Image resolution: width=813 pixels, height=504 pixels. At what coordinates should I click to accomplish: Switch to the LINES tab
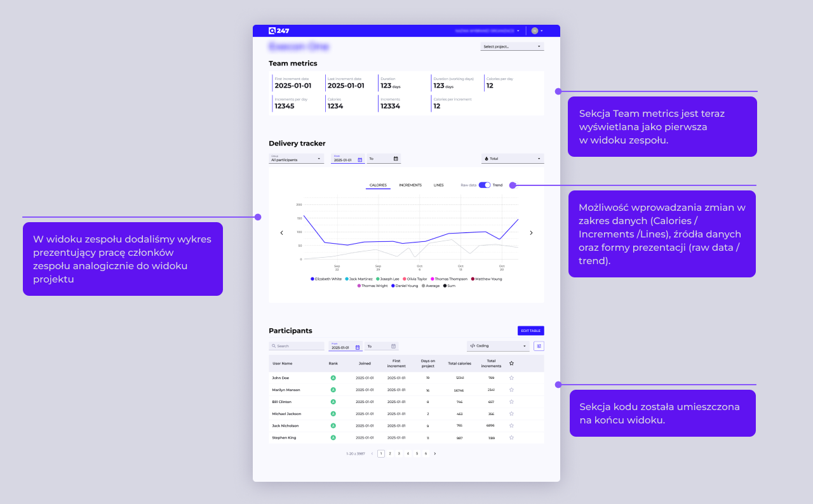point(438,185)
